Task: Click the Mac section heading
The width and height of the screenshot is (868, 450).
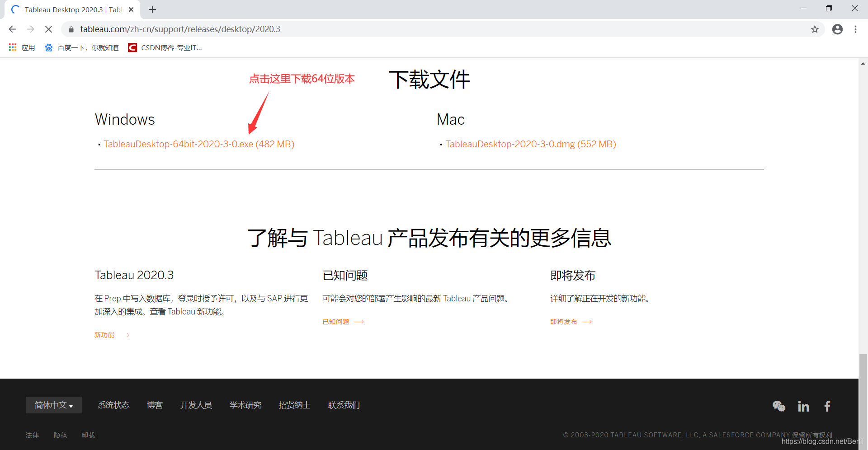Action: (451, 119)
